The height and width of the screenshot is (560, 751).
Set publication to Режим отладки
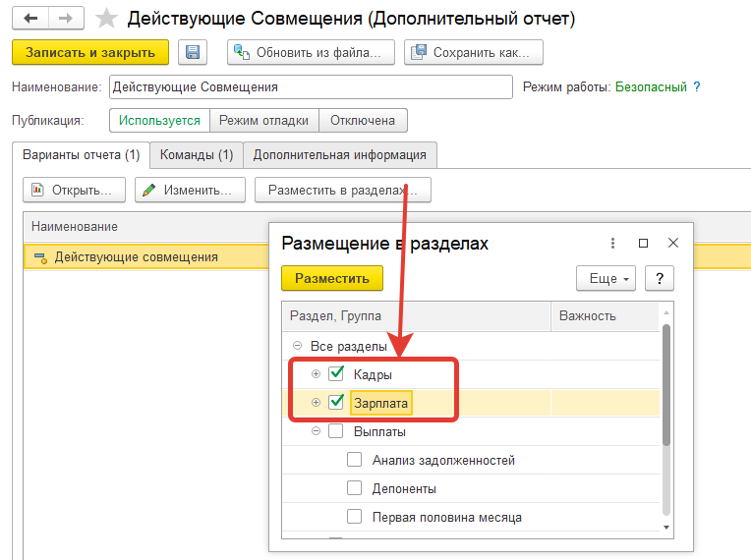point(263,120)
